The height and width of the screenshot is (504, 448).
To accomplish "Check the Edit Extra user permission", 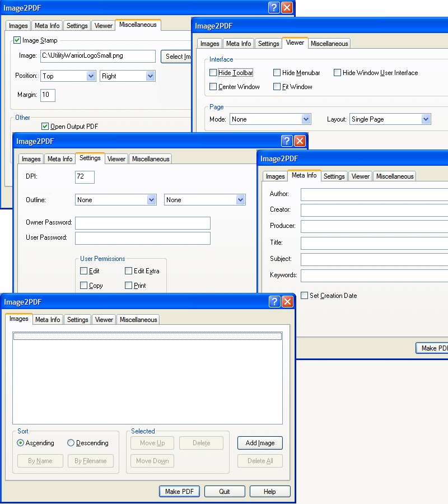I will pos(128,271).
